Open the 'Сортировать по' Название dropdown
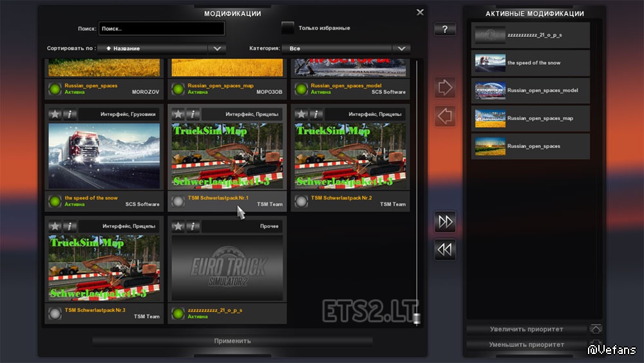 click(x=161, y=48)
